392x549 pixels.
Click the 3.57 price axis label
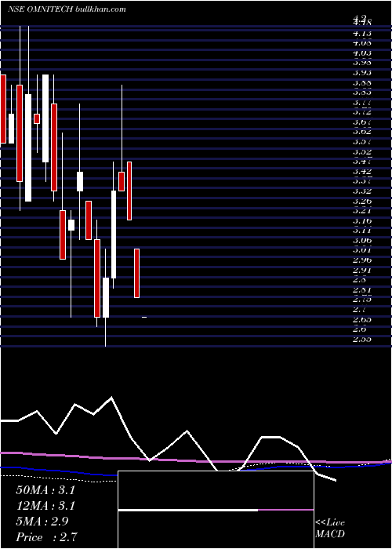pyautogui.click(x=362, y=142)
